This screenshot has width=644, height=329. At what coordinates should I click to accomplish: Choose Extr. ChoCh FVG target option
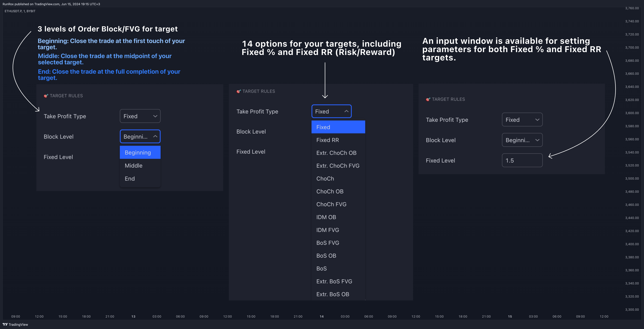coord(338,166)
